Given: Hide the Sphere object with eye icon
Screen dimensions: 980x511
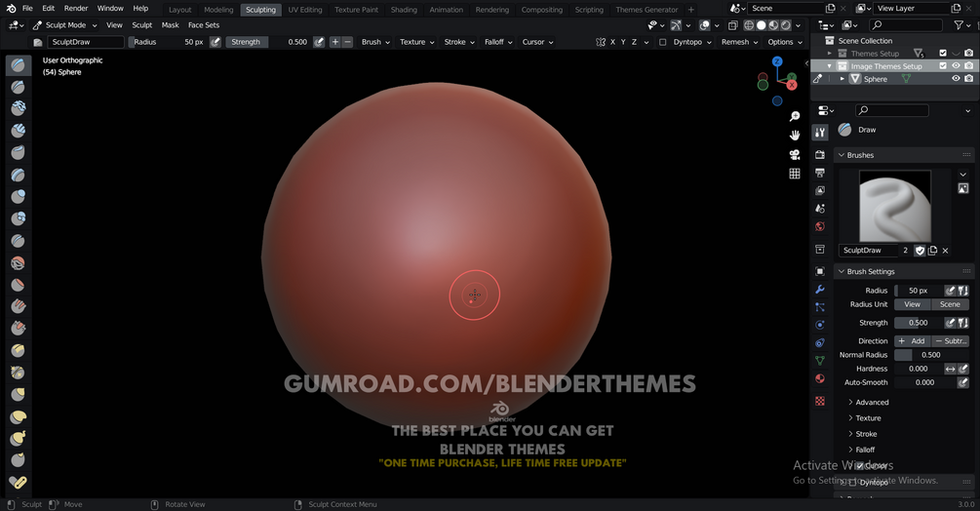Looking at the screenshot, I should click(956, 79).
